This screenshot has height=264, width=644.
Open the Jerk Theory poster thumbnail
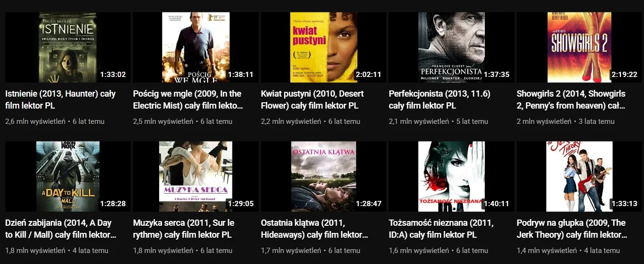[x=579, y=176]
